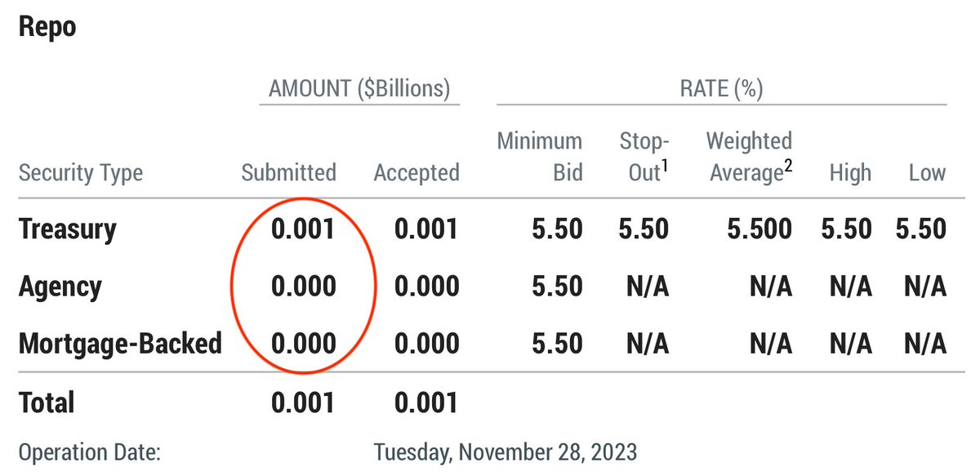The width and height of the screenshot is (980, 476).
Task: Open footnote 2 beside Weighted Average
Action: click(x=787, y=166)
